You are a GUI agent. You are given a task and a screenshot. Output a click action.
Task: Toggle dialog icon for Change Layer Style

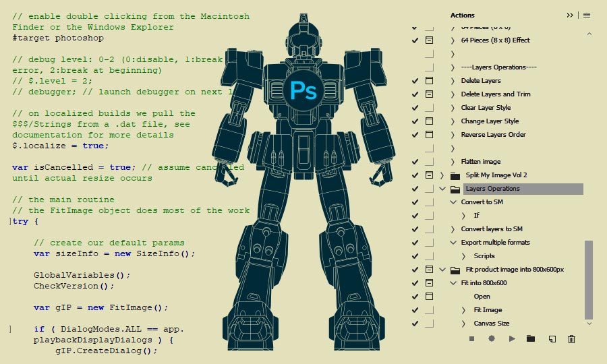tap(429, 121)
